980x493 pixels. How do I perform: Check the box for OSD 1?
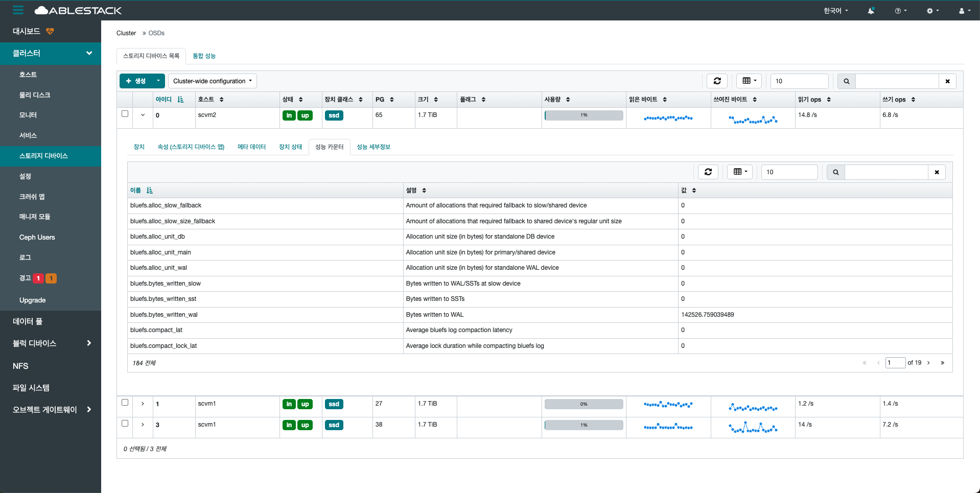125,403
